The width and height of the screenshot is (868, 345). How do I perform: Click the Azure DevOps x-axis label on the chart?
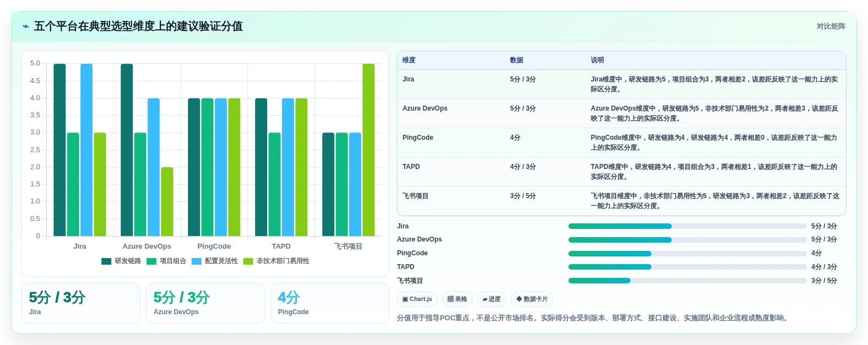(x=147, y=247)
